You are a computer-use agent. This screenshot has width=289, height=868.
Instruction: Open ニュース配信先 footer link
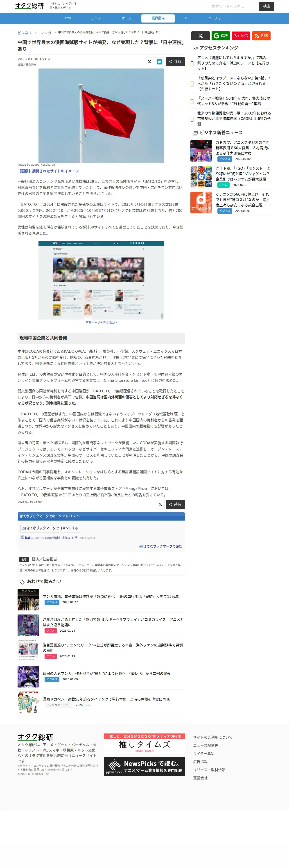[x=205, y=745]
